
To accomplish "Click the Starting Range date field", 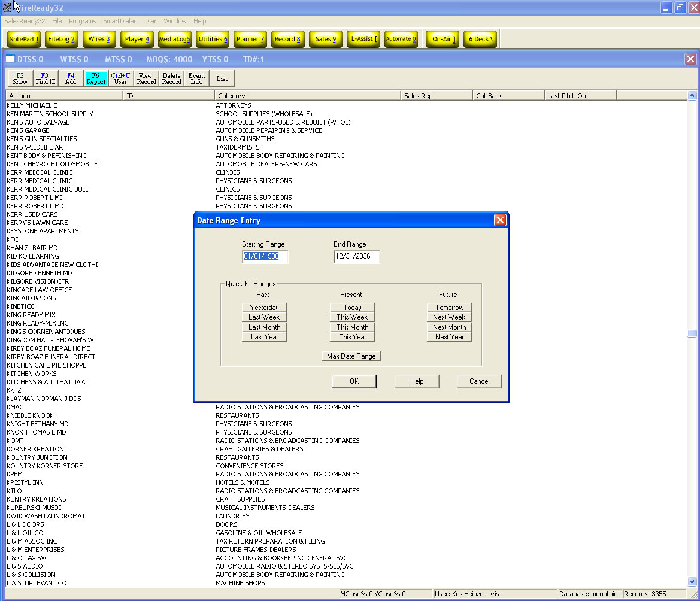I will 265,257.
